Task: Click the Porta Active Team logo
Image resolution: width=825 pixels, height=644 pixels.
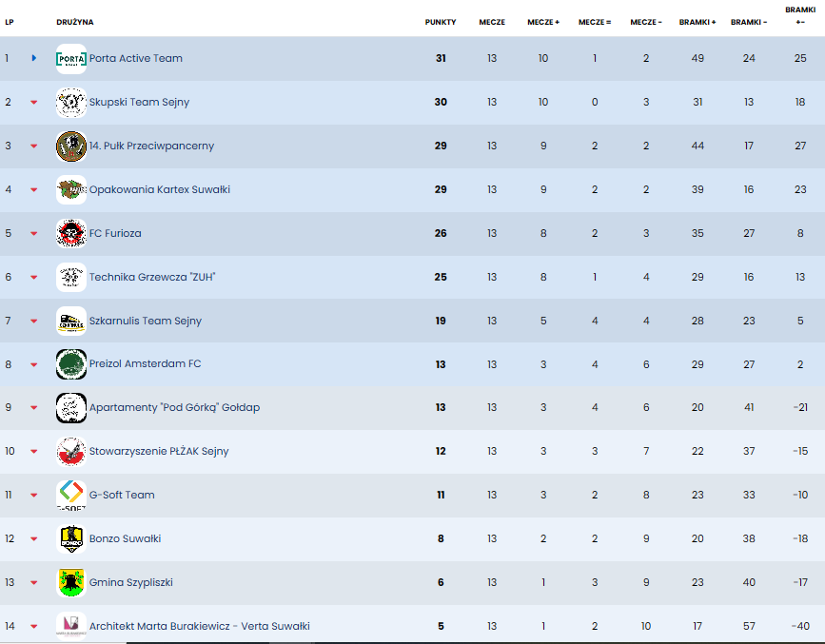Action: click(71, 59)
